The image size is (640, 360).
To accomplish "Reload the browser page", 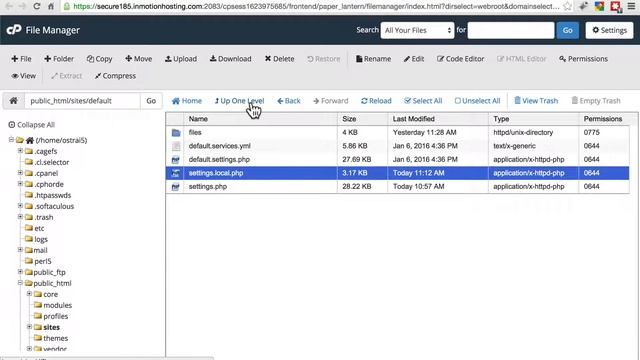I will 36,6.
